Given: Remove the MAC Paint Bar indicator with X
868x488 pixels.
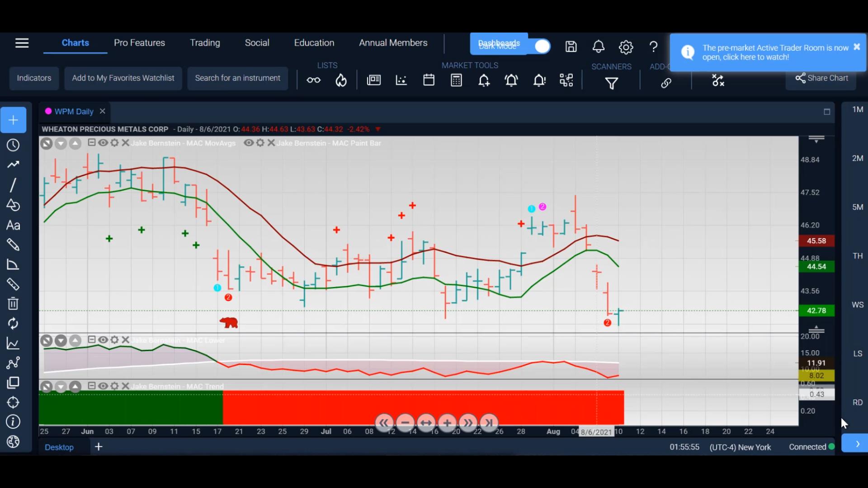Looking at the screenshot, I should tap(271, 143).
